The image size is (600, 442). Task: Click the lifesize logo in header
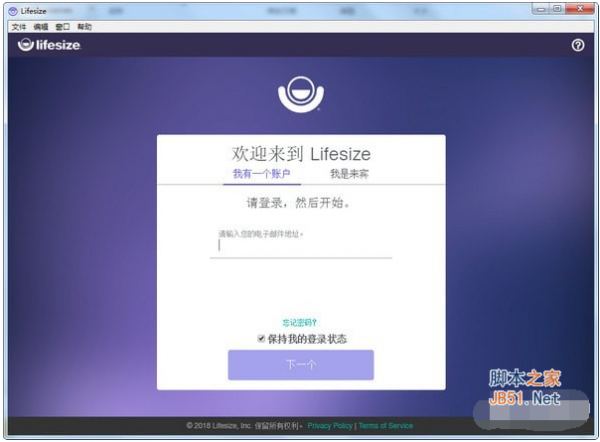49,45
